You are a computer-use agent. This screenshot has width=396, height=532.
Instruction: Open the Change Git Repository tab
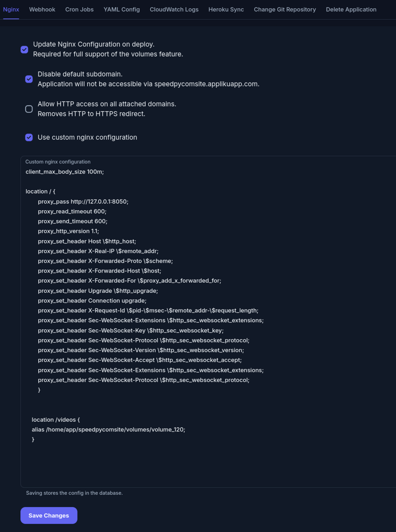click(285, 9)
